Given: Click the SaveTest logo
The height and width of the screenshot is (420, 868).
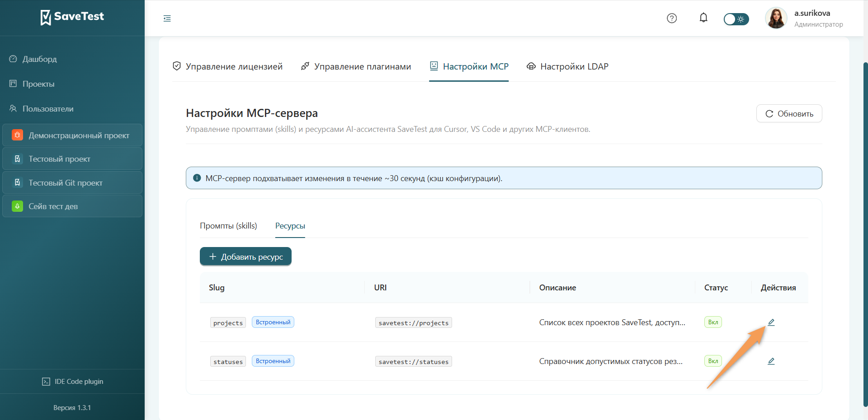Looking at the screenshot, I should (x=72, y=17).
